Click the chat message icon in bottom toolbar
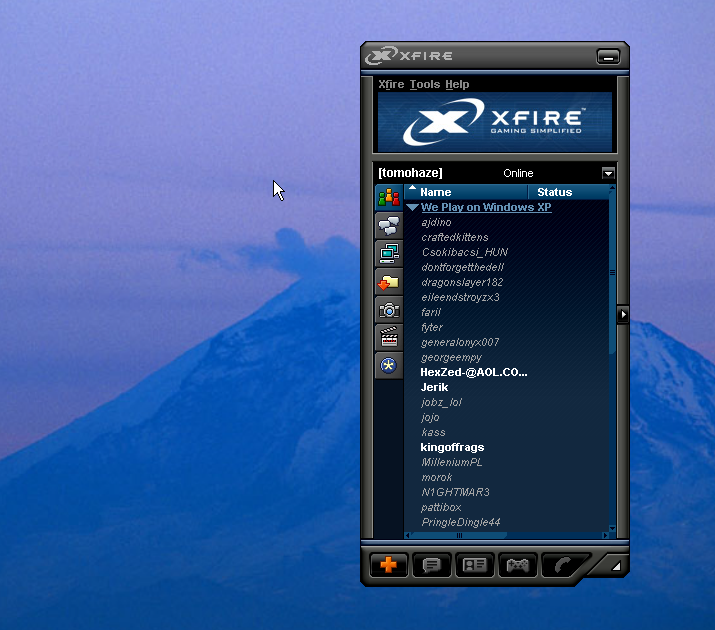This screenshot has width=715, height=630. coord(431,565)
